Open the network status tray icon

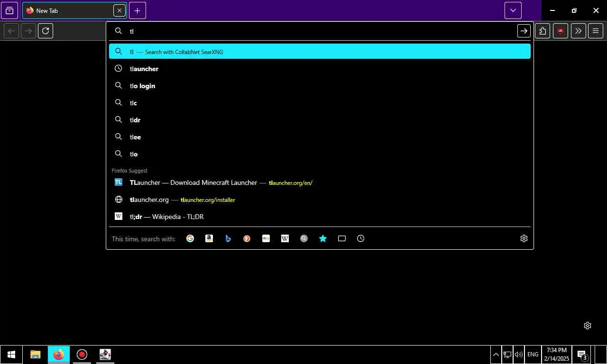[x=507, y=355]
